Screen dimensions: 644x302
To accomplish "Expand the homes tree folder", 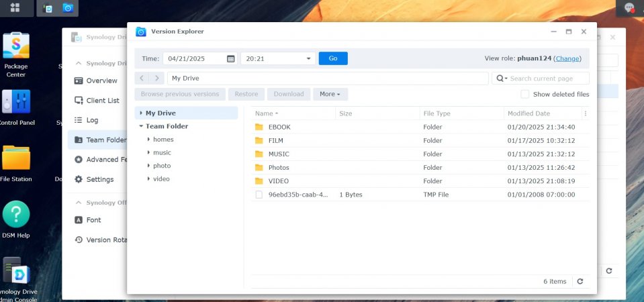I will point(148,140).
